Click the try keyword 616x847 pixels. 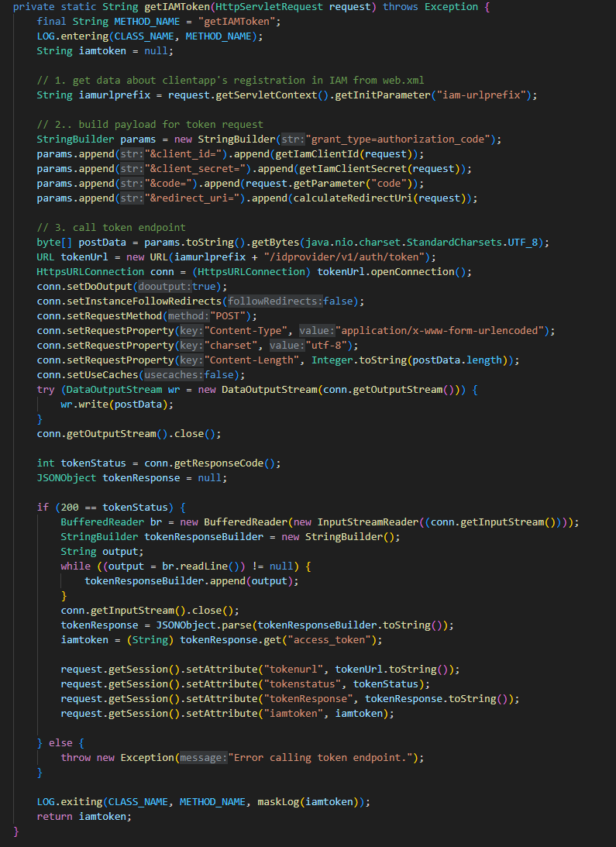pos(46,389)
